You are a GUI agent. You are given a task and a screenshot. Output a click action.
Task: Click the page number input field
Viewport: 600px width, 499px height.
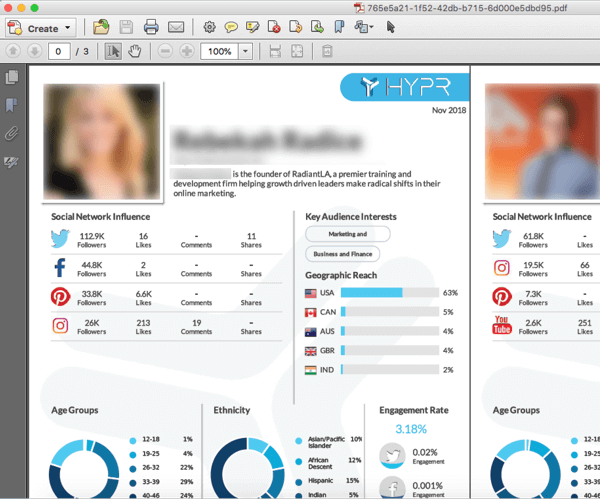(59, 51)
